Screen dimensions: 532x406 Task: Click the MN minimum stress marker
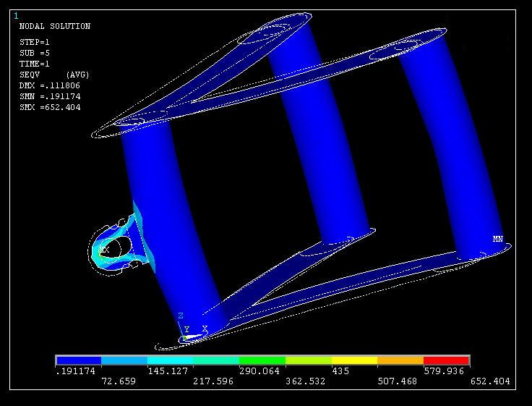498,239
